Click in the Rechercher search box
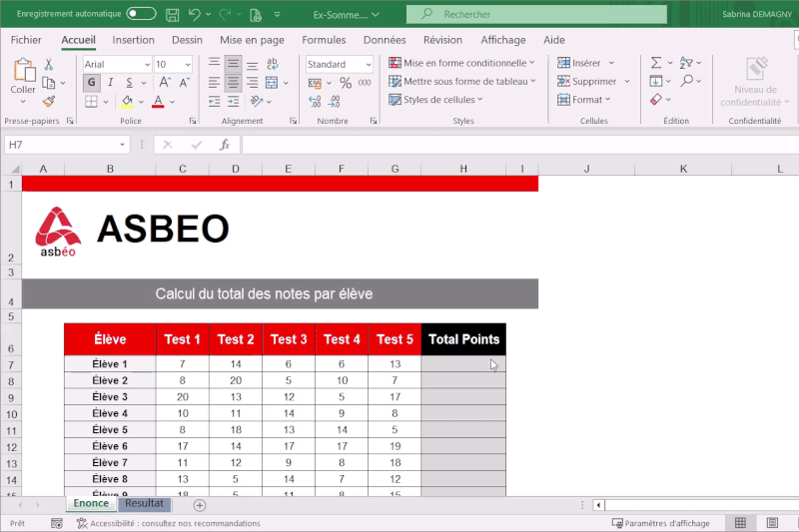Screen dimensions: 799x532 (x=536, y=14)
